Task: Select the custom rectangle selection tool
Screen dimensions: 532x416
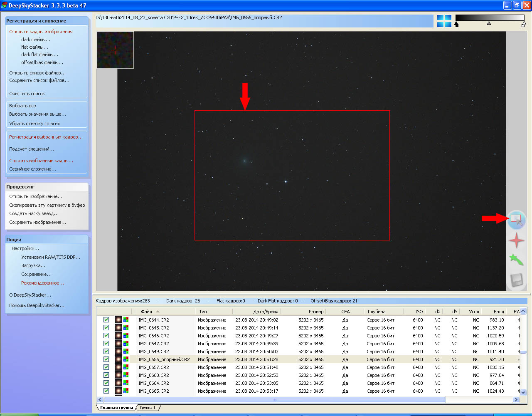Action: point(516,219)
